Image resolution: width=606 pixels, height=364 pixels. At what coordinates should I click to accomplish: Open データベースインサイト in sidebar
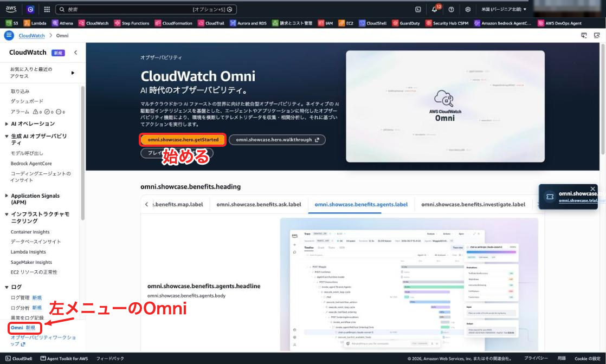coord(36,242)
